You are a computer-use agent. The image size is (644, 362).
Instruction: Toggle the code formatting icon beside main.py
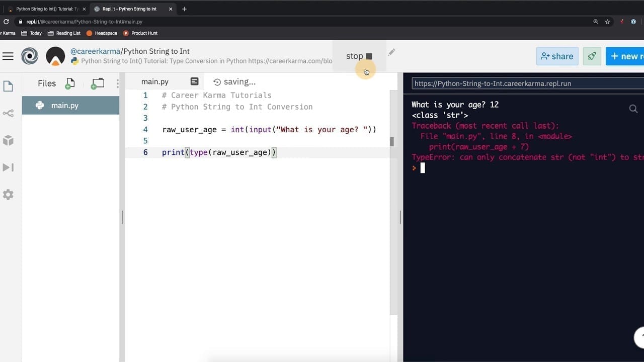(195, 81)
